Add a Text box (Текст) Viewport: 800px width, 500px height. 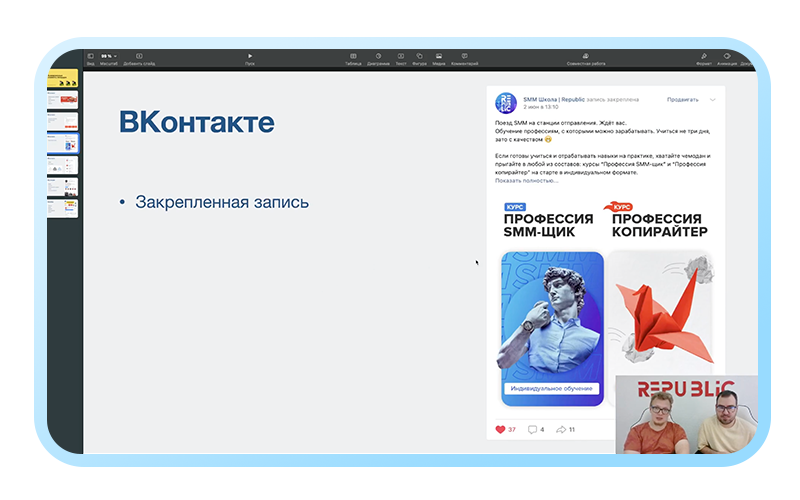click(401, 59)
